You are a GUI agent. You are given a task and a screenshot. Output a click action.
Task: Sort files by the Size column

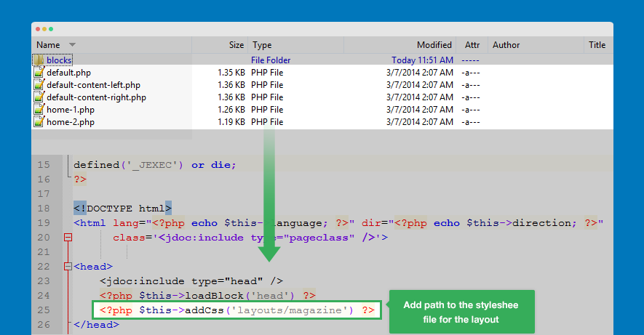236,45
